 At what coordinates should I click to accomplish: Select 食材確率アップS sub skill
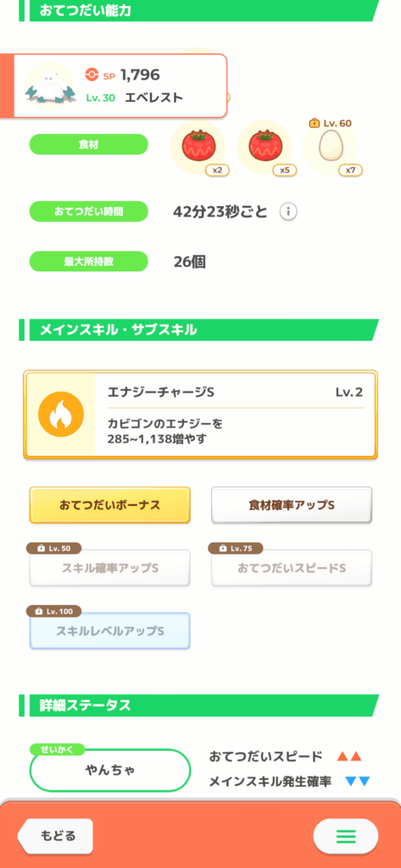(x=292, y=505)
